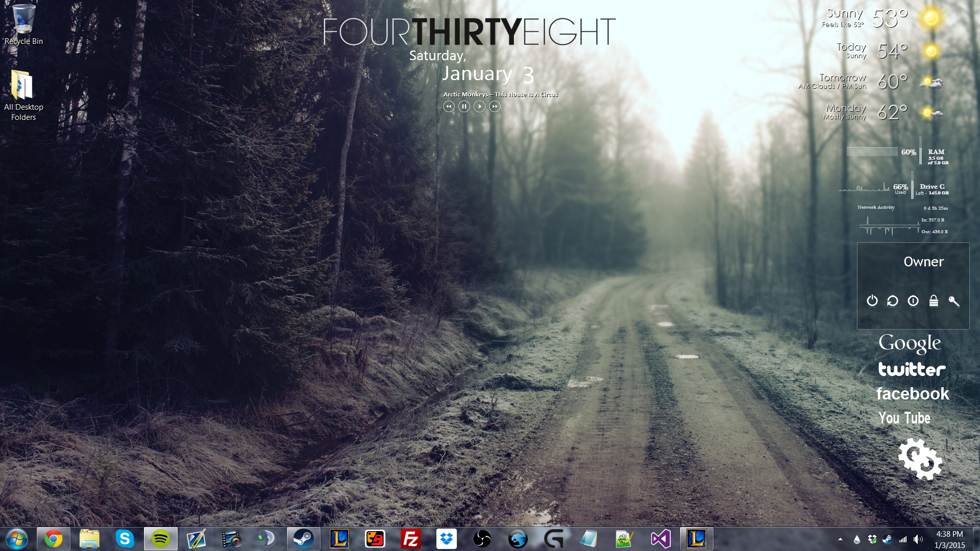Image resolution: width=980 pixels, height=551 pixels.
Task: Open Steam from the taskbar
Action: (x=304, y=539)
